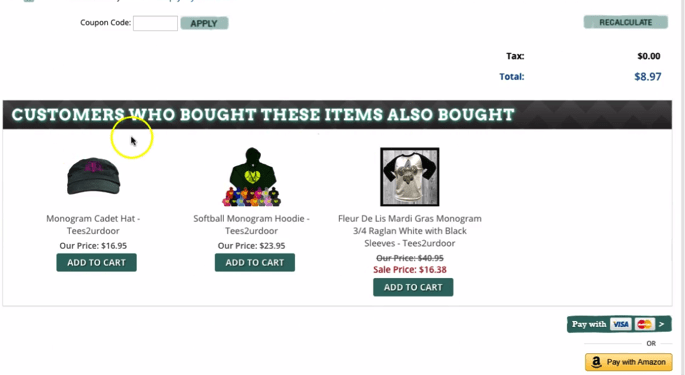685x375 pixels.
Task: Focus the Coupon Code input field
Action: (x=155, y=23)
